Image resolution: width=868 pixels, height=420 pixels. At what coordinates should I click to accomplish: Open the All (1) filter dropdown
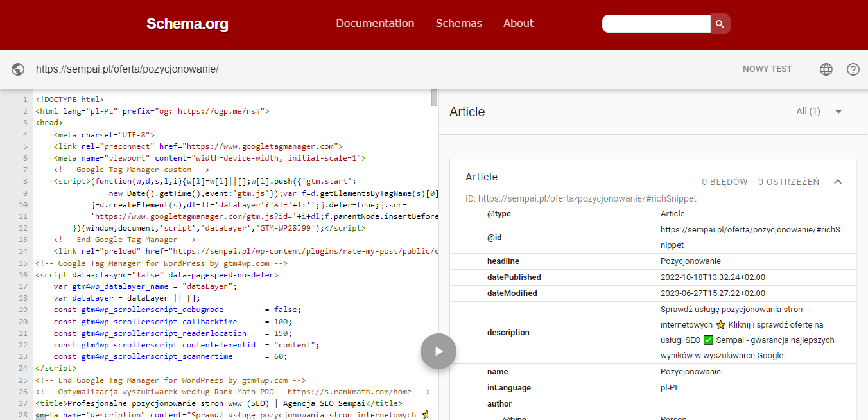(821, 112)
